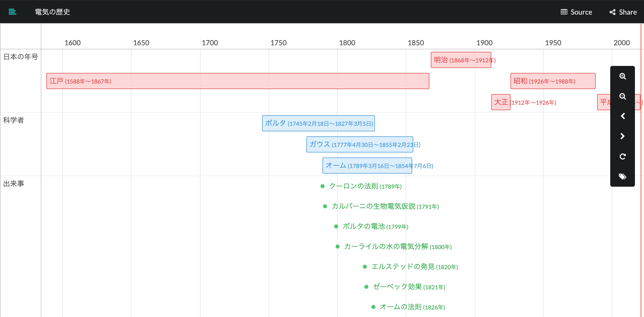Open the Source link
Screen dimensions: 644x317
[576, 12]
